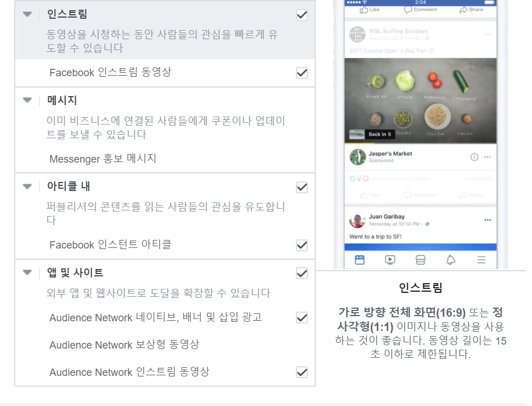Uncheck the 인스트림 section checkbox

302,15
